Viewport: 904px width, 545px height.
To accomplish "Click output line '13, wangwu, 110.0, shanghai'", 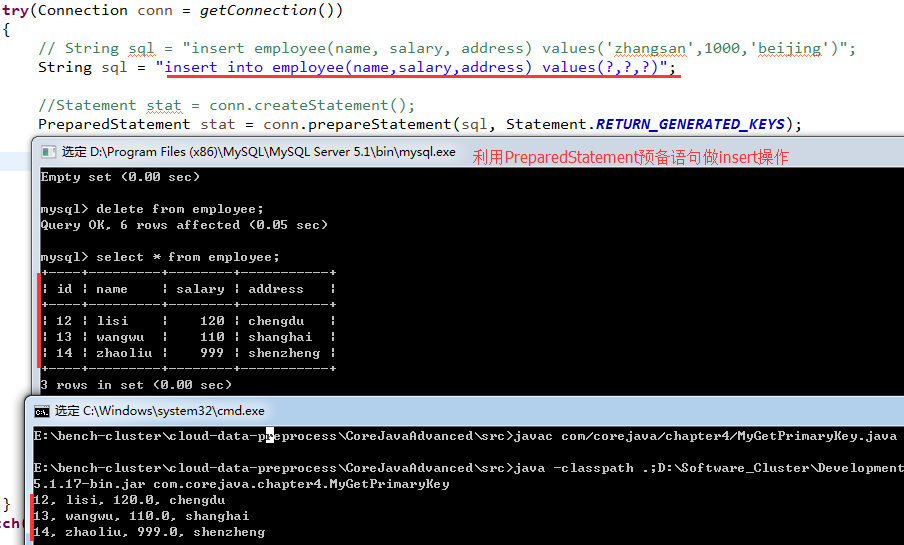I will pos(141,516).
